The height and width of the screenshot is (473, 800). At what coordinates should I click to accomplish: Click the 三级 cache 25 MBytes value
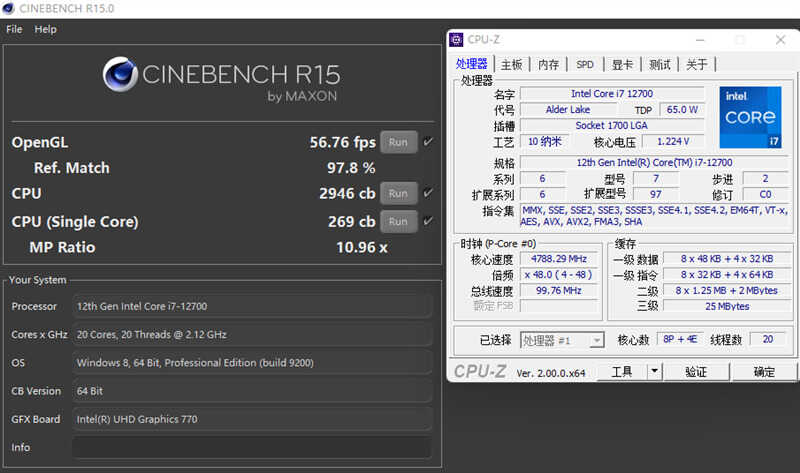(x=727, y=306)
